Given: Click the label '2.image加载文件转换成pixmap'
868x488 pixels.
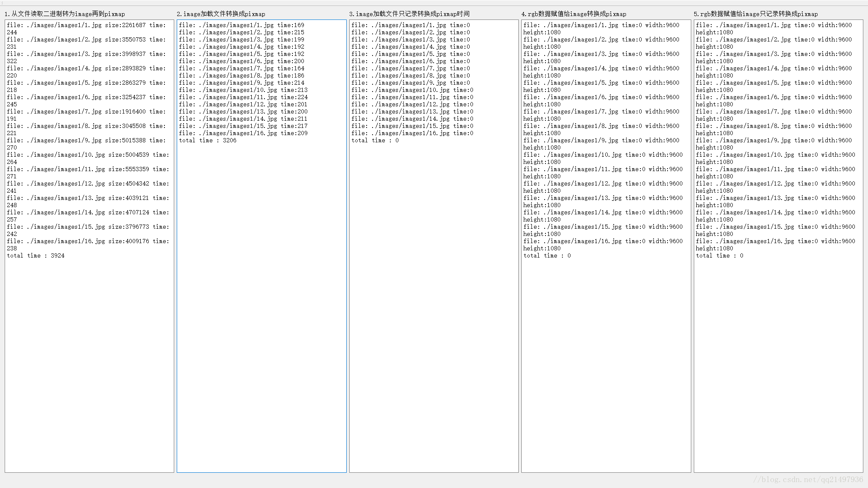Looking at the screenshot, I should [x=221, y=14].
